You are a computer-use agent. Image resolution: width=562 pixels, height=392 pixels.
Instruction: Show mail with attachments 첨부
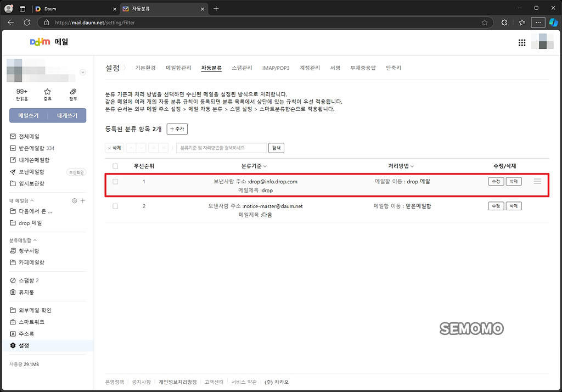[x=73, y=94]
